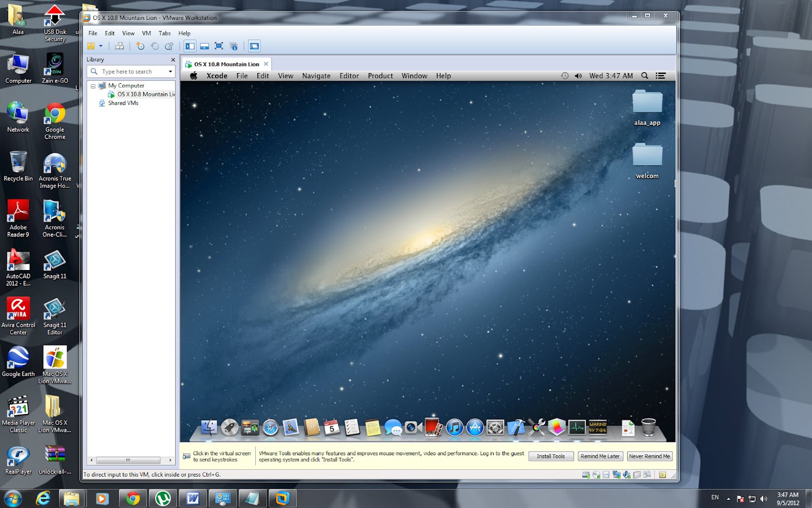Switch to the OS X 10.8 Mountain Lion tab
The image size is (812, 508).
[x=226, y=64]
